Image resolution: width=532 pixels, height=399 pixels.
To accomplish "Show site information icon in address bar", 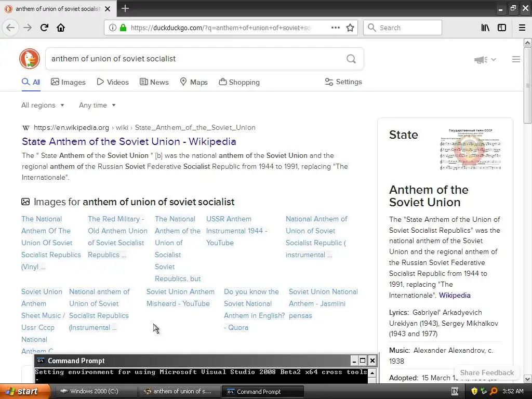I will [113, 28].
